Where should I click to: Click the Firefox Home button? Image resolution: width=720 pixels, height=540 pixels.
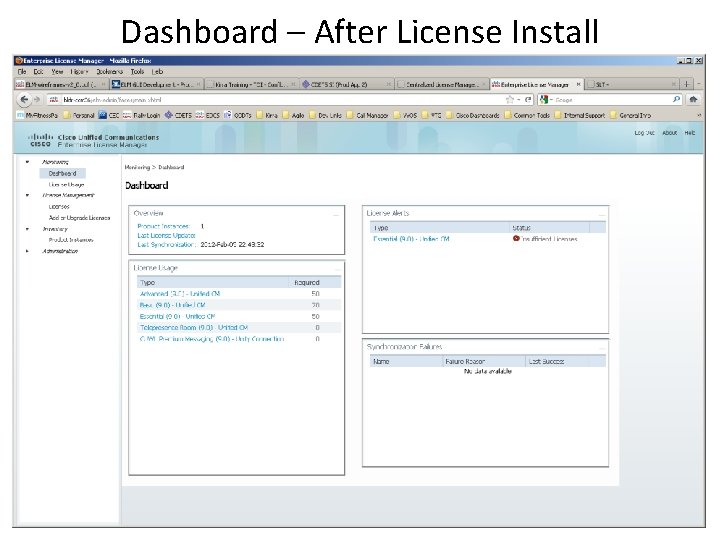693,99
